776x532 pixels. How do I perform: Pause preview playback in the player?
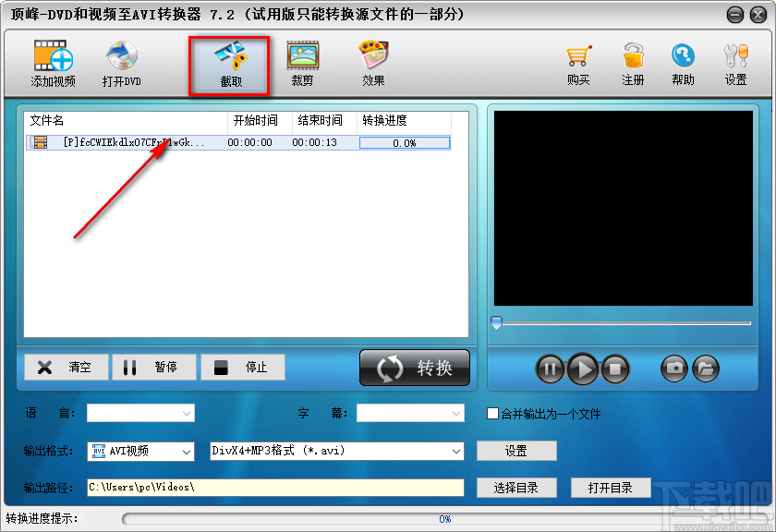(x=550, y=369)
